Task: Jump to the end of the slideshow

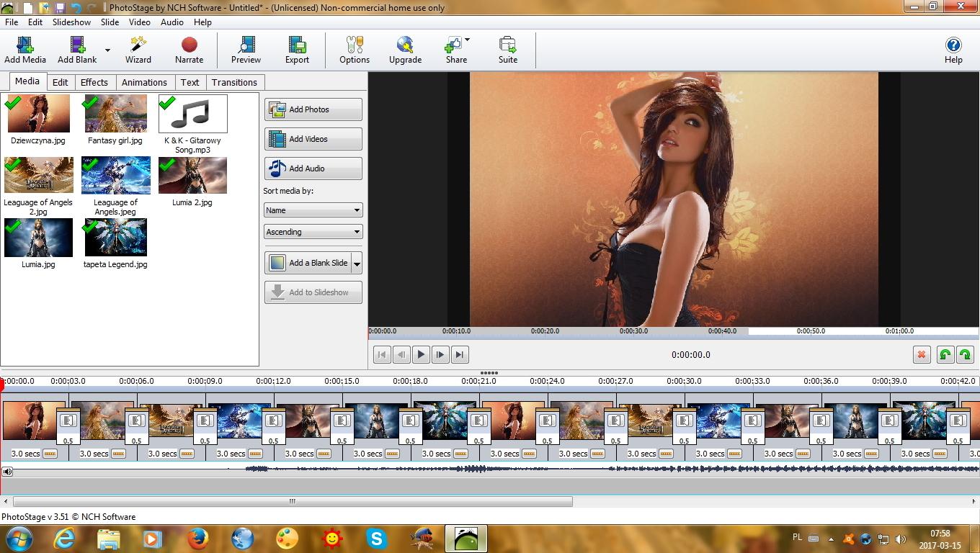Action: (460, 354)
